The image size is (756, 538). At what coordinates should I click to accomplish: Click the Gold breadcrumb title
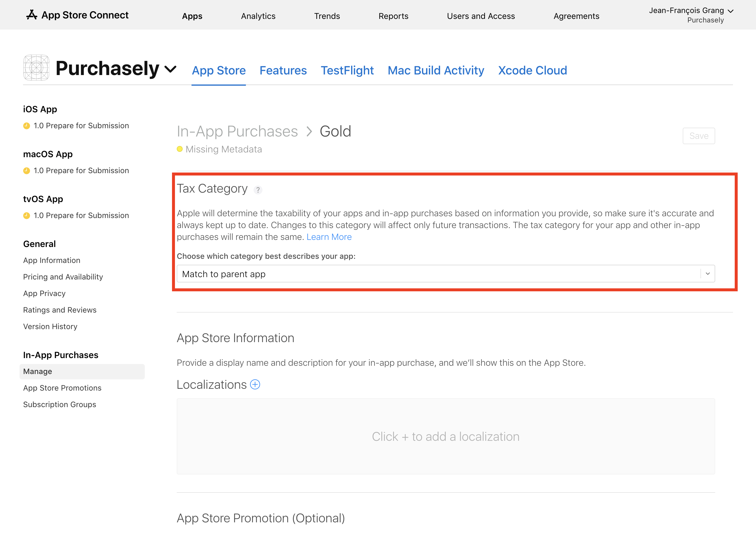pos(335,131)
